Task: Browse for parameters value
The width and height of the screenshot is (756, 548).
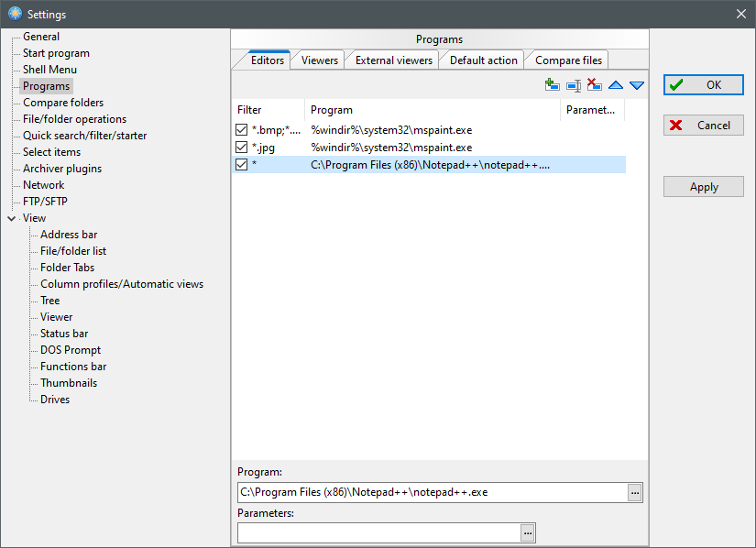Action: [x=529, y=532]
